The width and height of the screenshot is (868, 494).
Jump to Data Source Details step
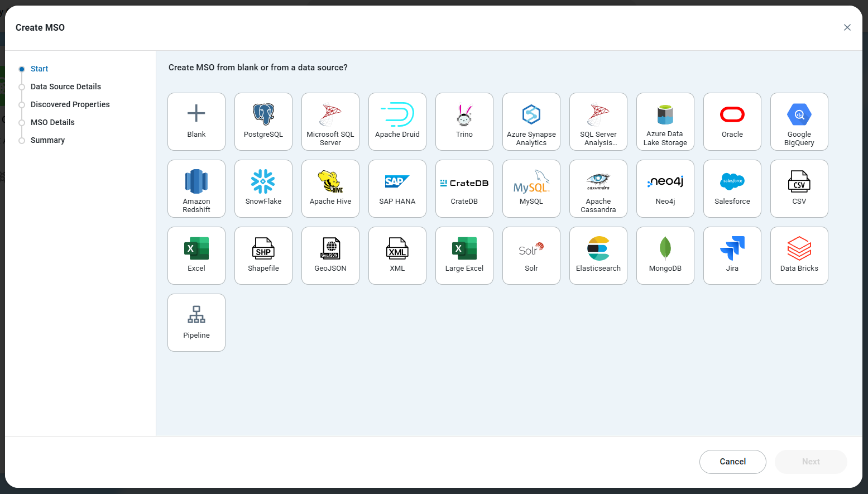pyautogui.click(x=66, y=87)
